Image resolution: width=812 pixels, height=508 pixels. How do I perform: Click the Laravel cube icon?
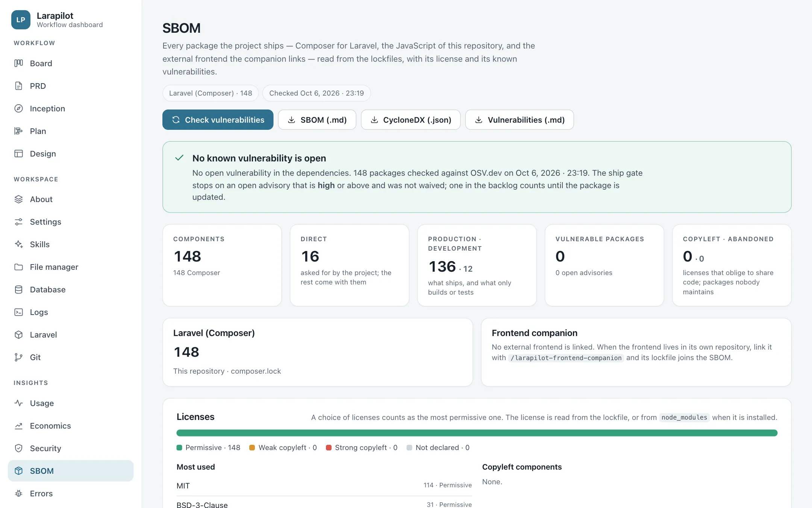pyautogui.click(x=18, y=335)
